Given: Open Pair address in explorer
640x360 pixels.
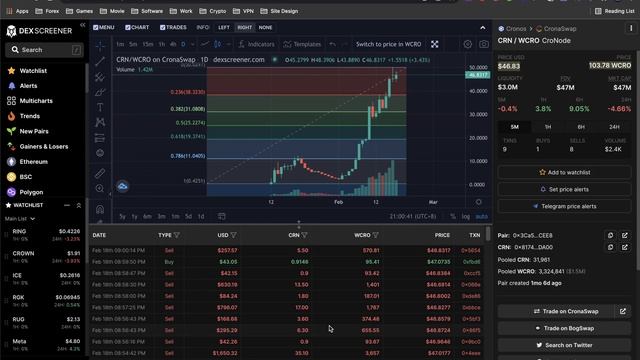Looking at the screenshot, I should 624,236.
